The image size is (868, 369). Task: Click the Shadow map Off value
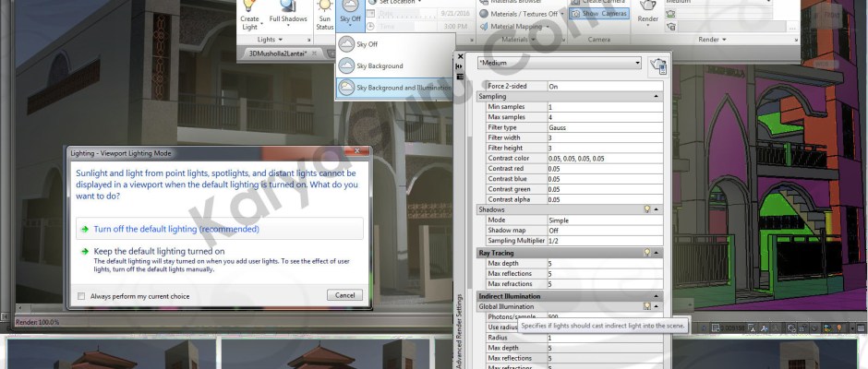point(605,231)
